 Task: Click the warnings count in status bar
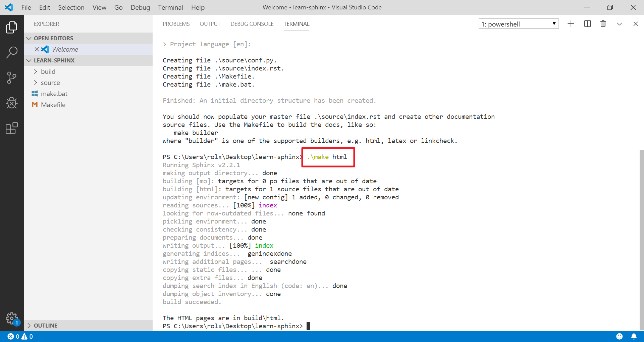27,336
